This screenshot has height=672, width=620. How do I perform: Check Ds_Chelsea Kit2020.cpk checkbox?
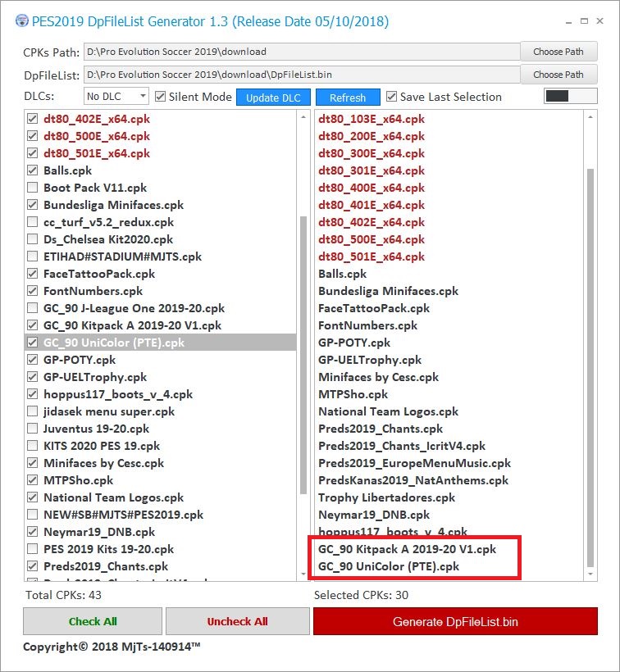[32, 238]
